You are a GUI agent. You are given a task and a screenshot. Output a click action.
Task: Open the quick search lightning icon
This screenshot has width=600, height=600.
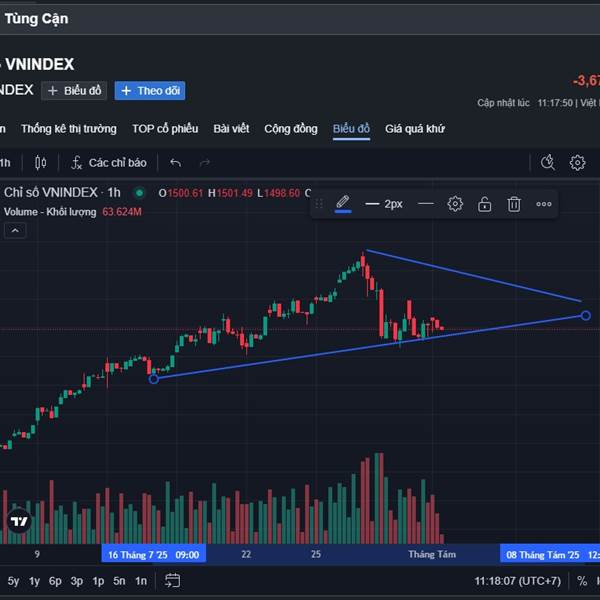click(548, 163)
